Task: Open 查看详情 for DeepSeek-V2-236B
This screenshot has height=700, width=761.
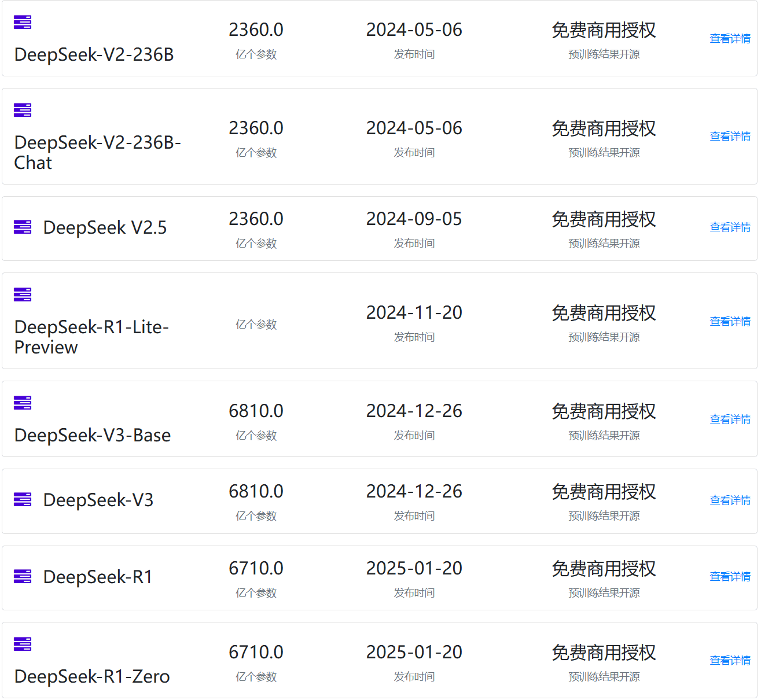Action: (730, 38)
